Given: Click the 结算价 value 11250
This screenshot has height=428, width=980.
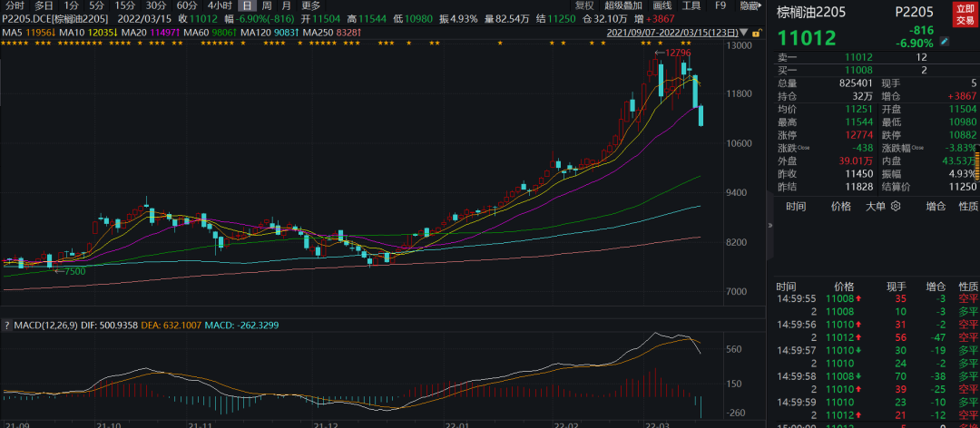Looking at the screenshot, I should [x=963, y=187].
